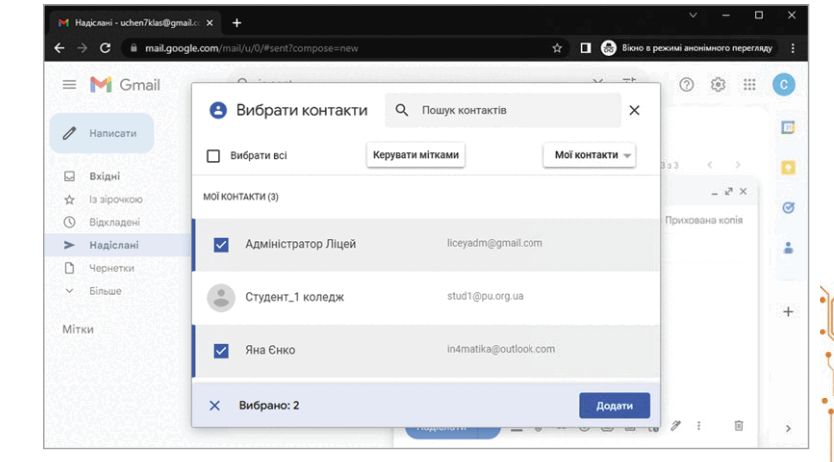Click the stud1@pu.org.ua email text
The image size is (834, 462).
click(485, 296)
